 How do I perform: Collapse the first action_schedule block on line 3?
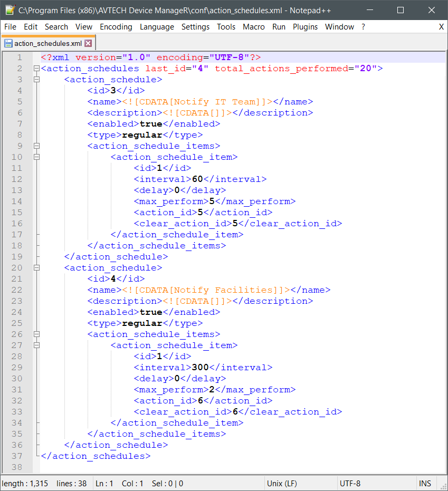point(36,80)
